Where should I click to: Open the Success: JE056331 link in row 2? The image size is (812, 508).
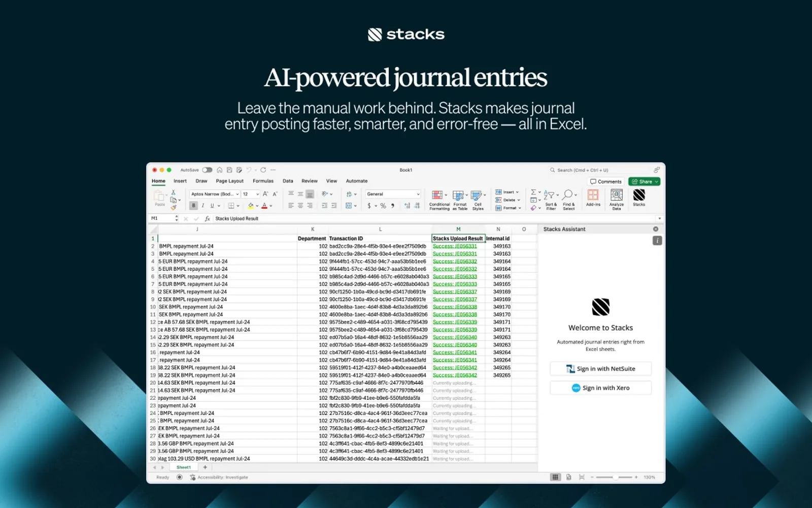click(455, 246)
